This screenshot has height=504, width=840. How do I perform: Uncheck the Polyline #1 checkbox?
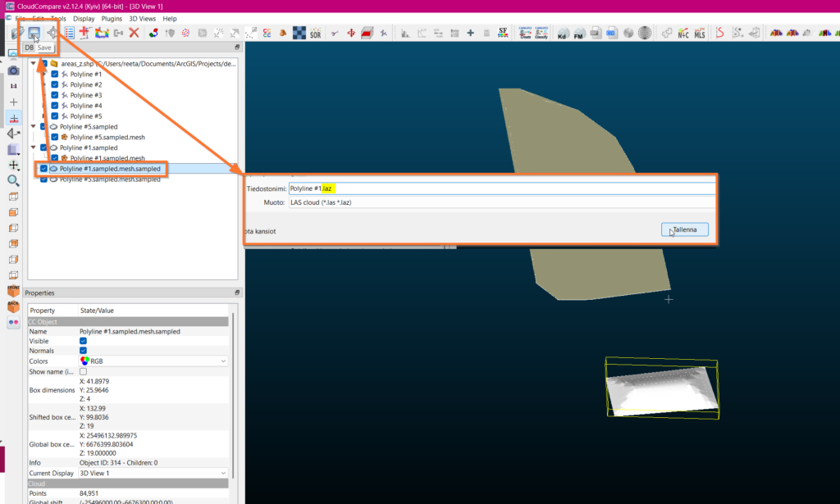point(55,75)
